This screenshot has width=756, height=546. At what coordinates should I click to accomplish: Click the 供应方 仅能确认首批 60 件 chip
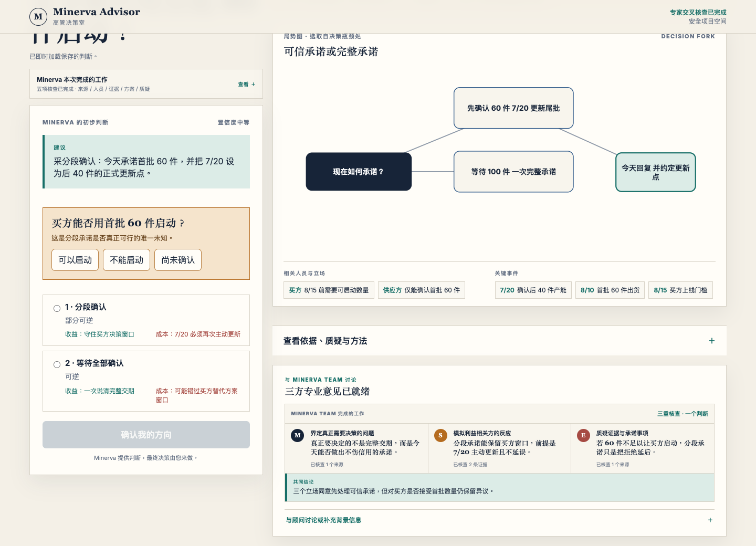coord(422,290)
